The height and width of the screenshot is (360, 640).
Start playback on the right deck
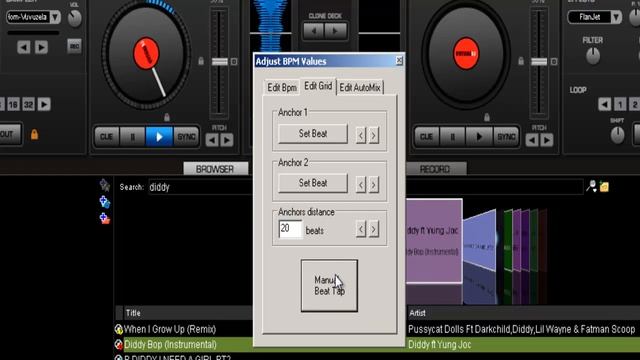pyautogui.click(x=479, y=137)
